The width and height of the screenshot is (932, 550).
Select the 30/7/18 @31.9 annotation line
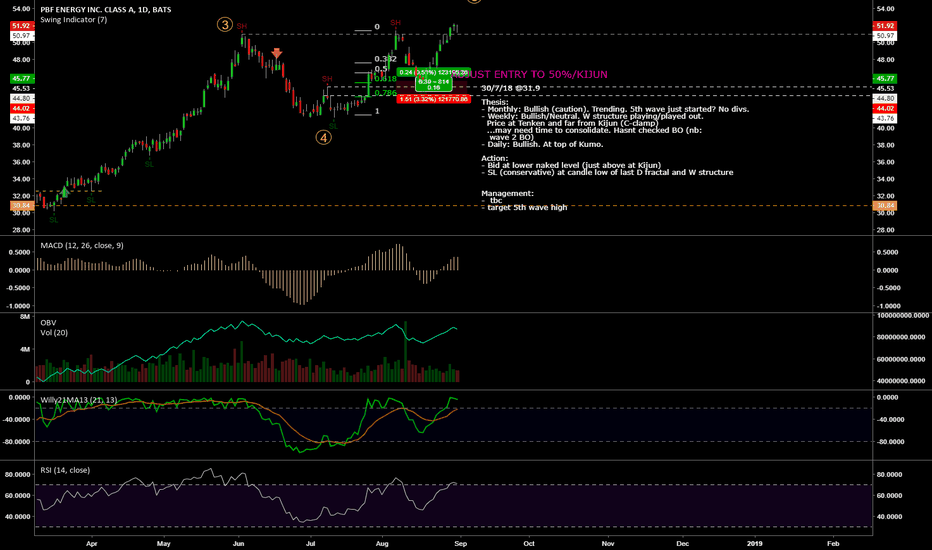click(511, 88)
